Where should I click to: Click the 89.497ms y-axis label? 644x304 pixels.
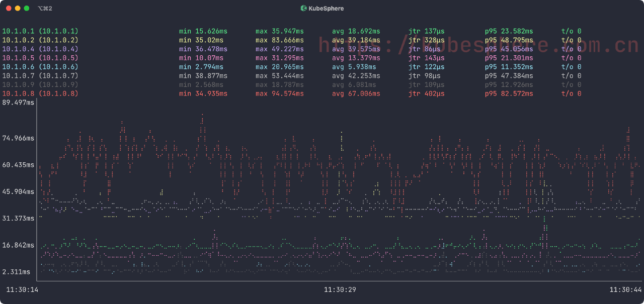coord(18,103)
